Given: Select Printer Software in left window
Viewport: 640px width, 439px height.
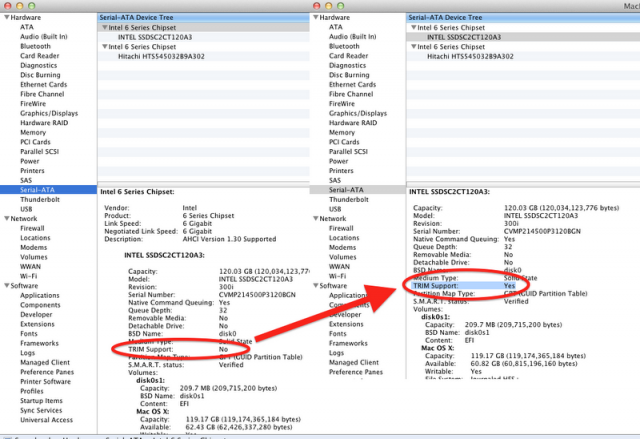Looking at the screenshot, I should 45,381.
